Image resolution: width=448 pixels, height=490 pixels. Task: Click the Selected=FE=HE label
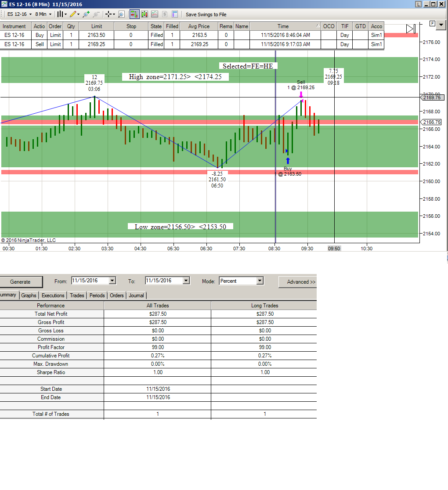[248, 66]
